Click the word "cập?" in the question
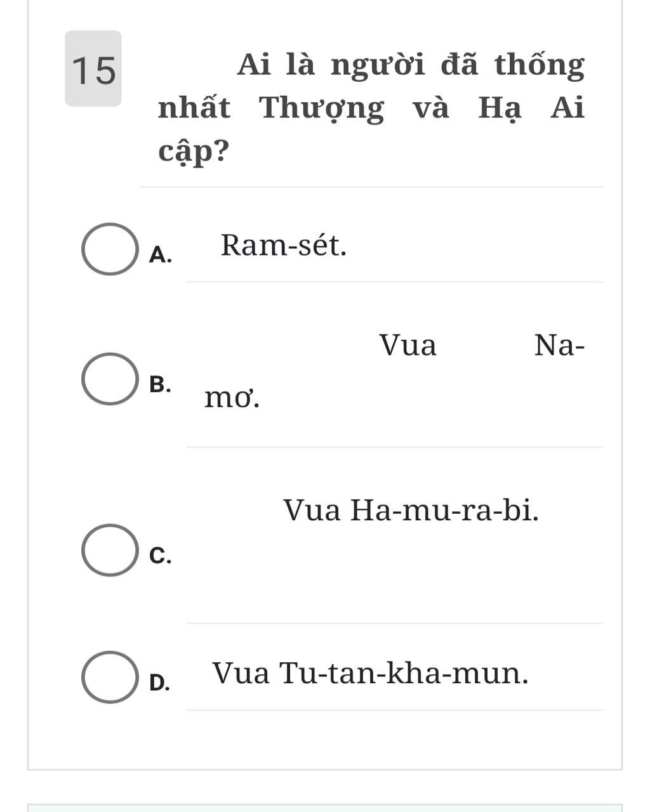Viewport: 650px width, 812px height. 194,151
